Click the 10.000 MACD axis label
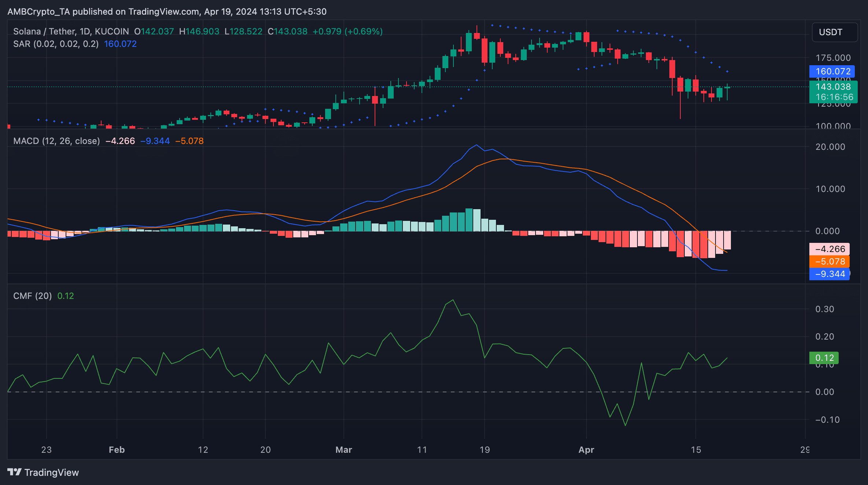Screen dimensions: 868x485 point(830,189)
